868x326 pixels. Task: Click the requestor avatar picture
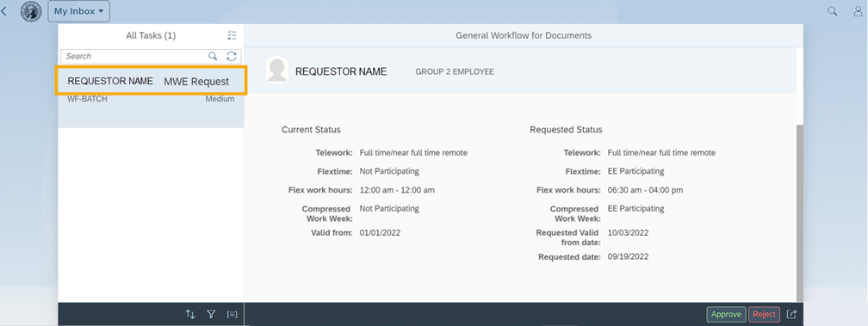(276, 71)
